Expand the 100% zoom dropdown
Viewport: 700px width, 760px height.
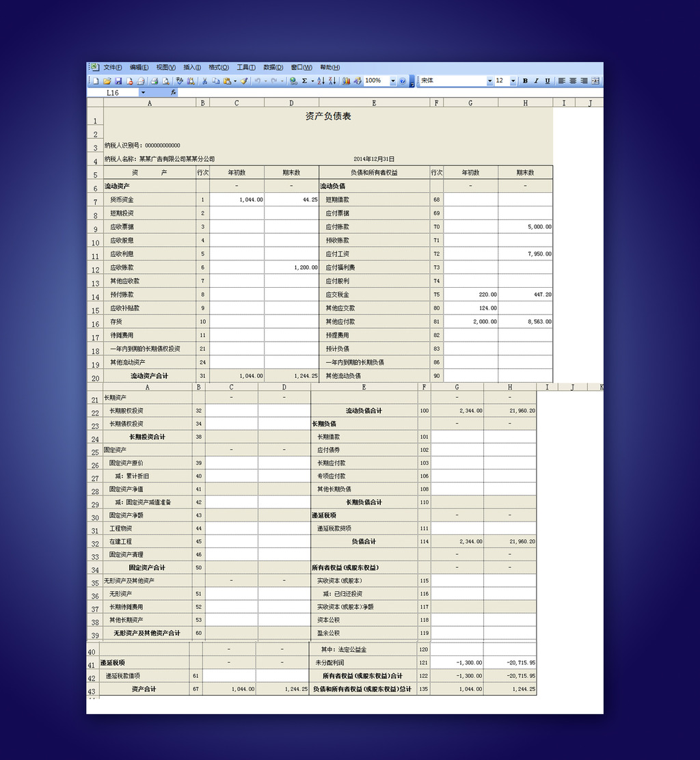pos(393,81)
